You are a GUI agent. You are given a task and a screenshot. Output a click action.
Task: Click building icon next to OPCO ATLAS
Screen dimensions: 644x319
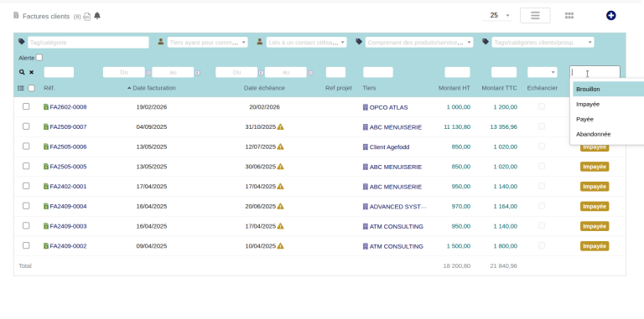[x=366, y=107]
